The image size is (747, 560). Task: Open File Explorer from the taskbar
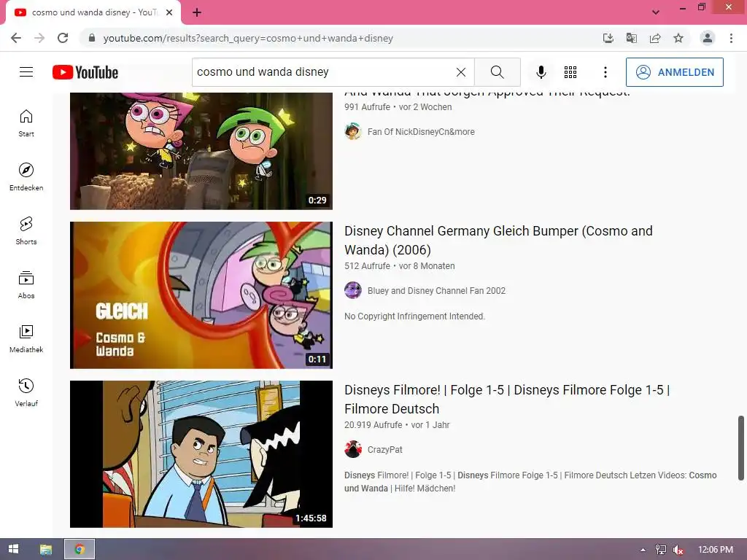click(x=46, y=549)
